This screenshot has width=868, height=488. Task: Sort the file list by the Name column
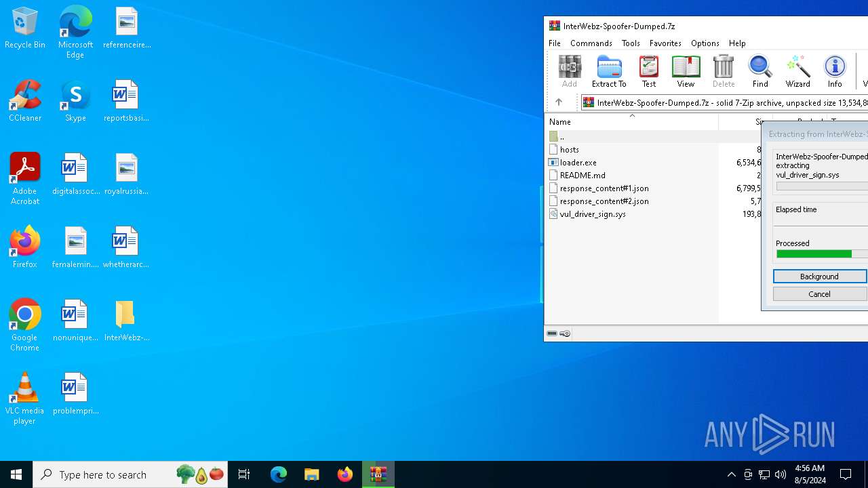(x=632, y=122)
